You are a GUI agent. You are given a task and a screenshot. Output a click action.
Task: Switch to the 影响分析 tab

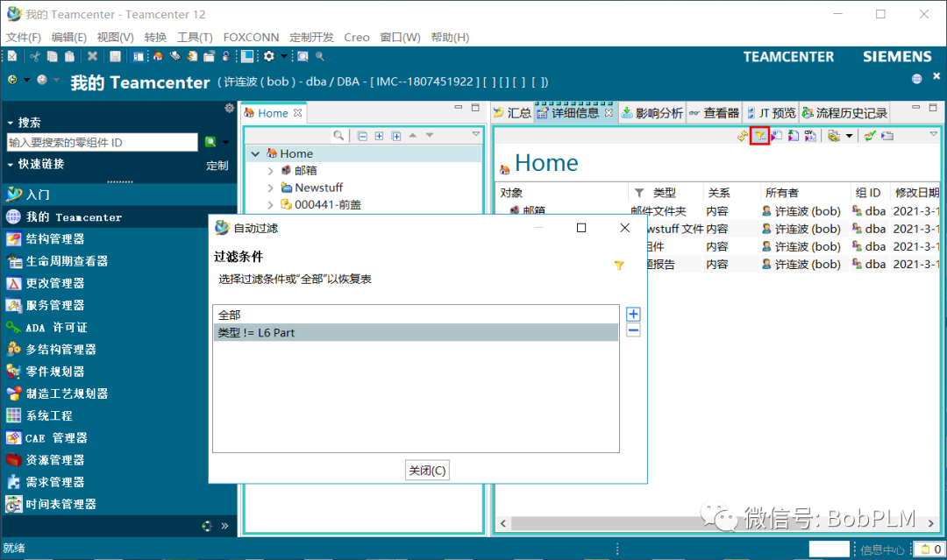pos(652,113)
